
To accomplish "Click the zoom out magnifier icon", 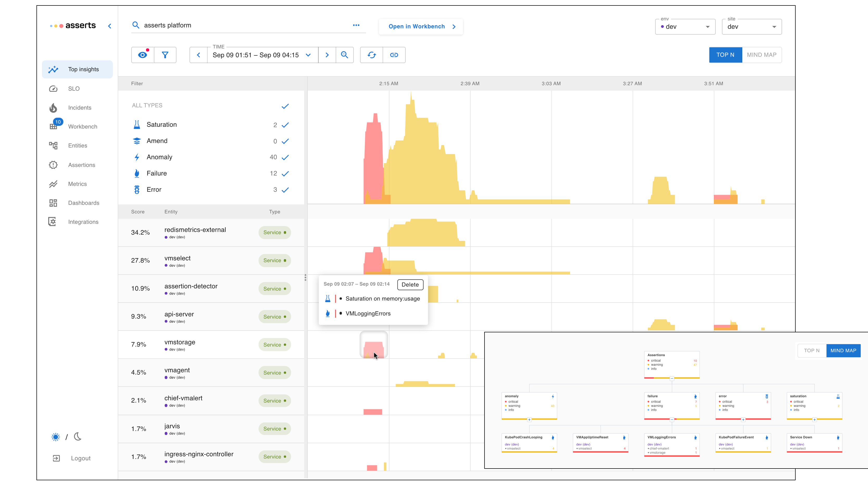I will (x=344, y=55).
